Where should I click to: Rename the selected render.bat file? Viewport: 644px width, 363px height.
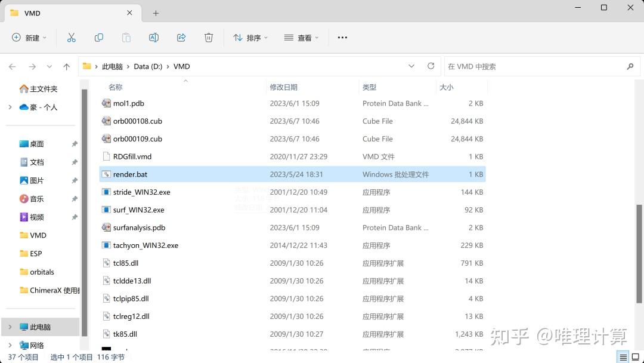(154, 37)
